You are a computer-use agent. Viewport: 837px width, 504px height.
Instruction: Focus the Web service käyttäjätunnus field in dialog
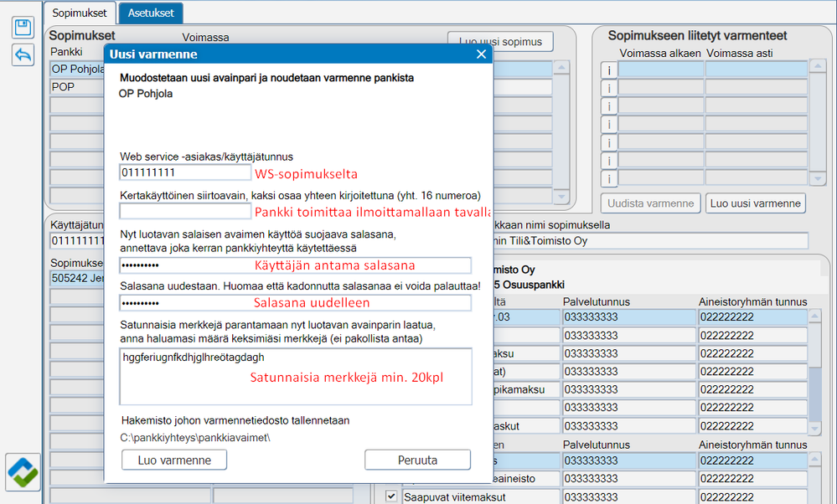pyautogui.click(x=185, y=172)
